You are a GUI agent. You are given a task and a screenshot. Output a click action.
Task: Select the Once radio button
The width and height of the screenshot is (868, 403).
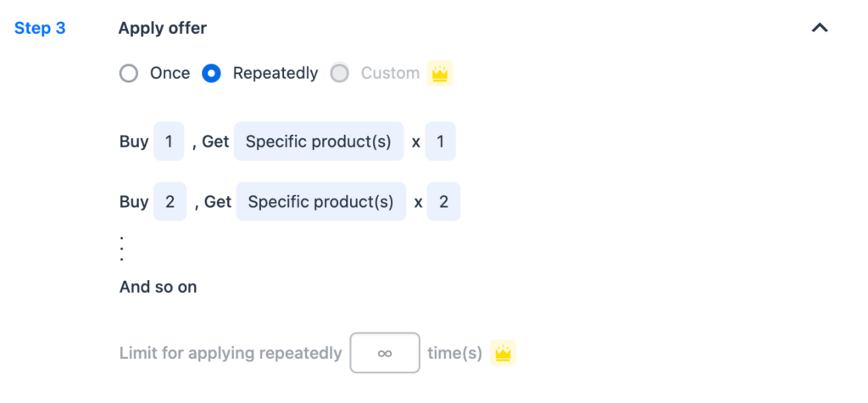[129, 73]
